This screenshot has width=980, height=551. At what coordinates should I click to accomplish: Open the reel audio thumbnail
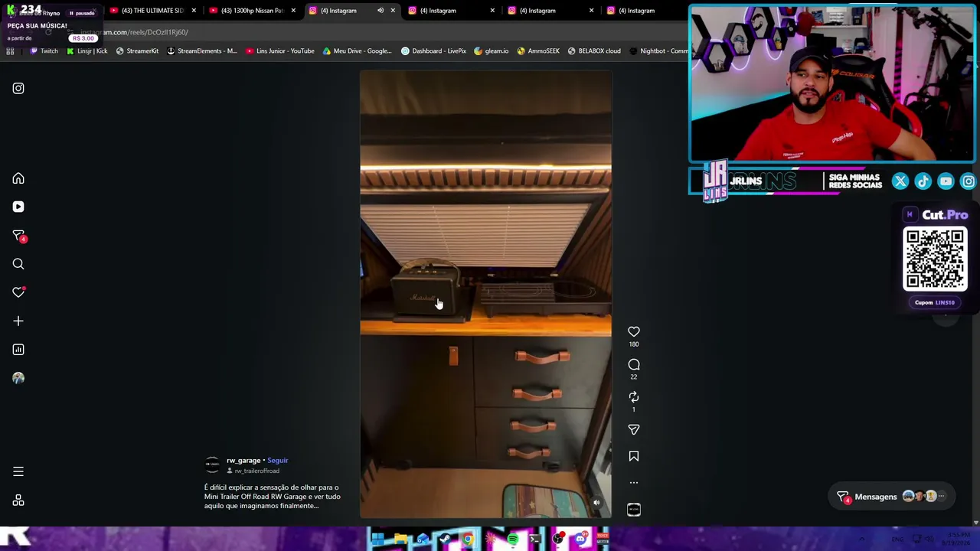pyautogui.click(x=634, y=510)
